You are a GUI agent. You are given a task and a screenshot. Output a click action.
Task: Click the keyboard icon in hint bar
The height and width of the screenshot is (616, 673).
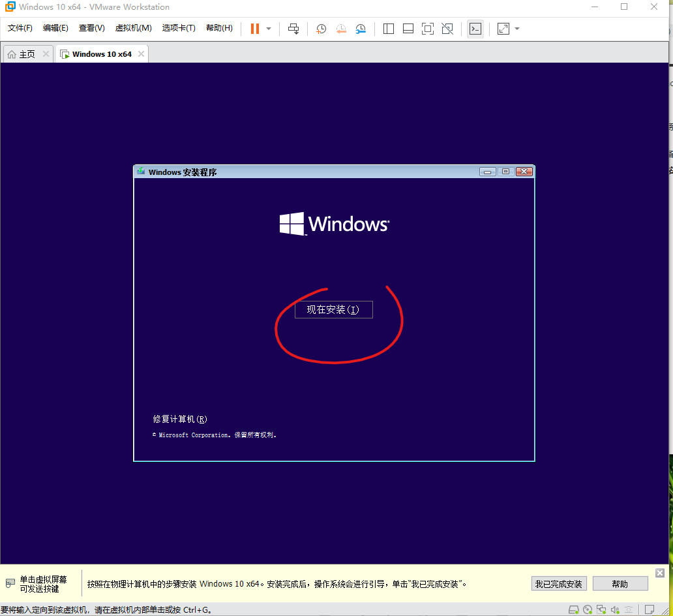(10, 583)
